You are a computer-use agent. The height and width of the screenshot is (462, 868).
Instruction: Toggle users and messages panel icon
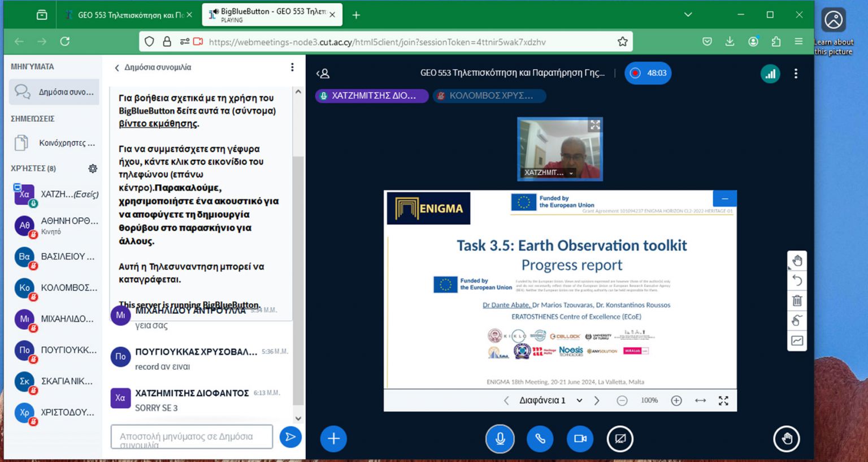323,73
